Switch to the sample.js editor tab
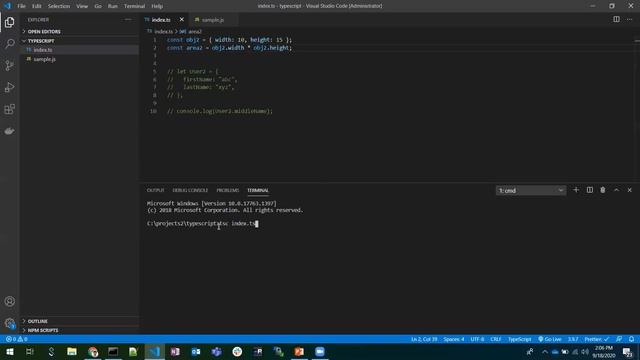The image size is (640, 360). point(213,20)
